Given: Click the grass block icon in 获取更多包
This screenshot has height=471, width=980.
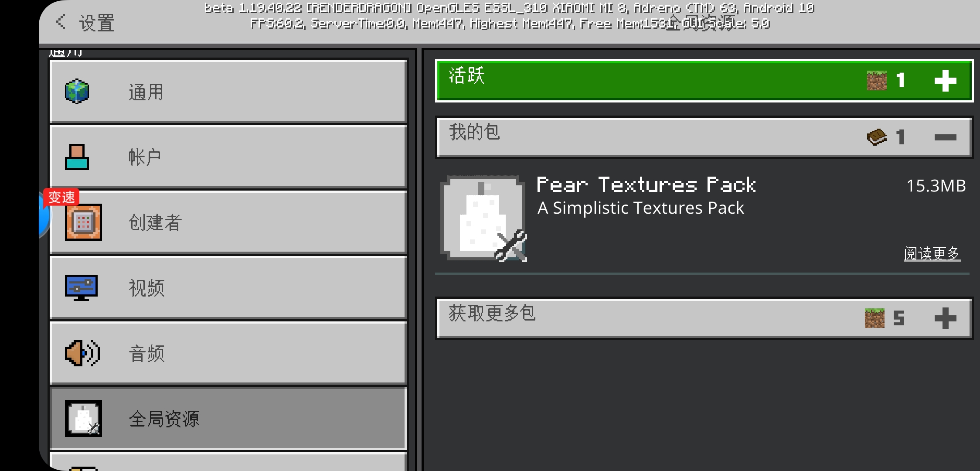Looking at the screenshot, I should [x=875, y=318].
